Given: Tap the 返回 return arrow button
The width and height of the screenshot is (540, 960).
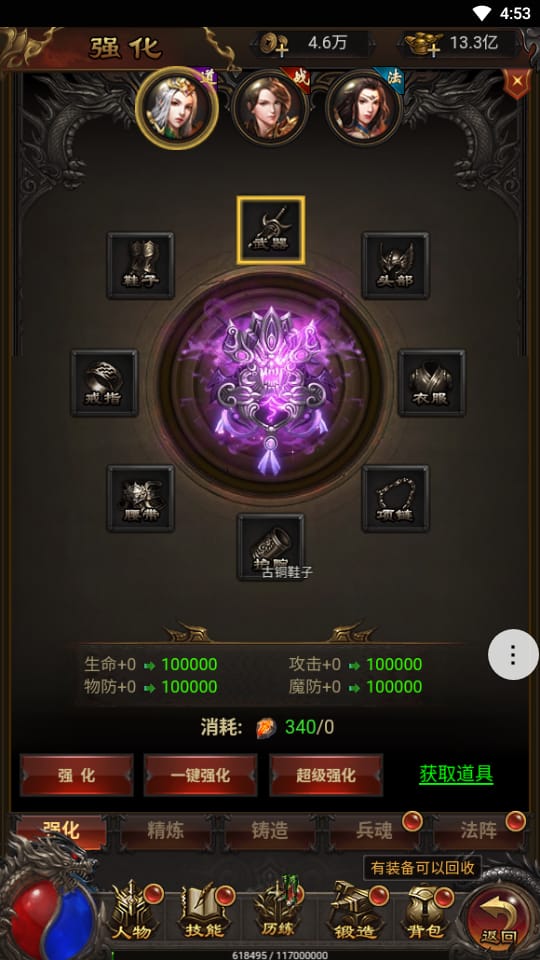Looking at the screenshot, I should (x=499, y=918).
